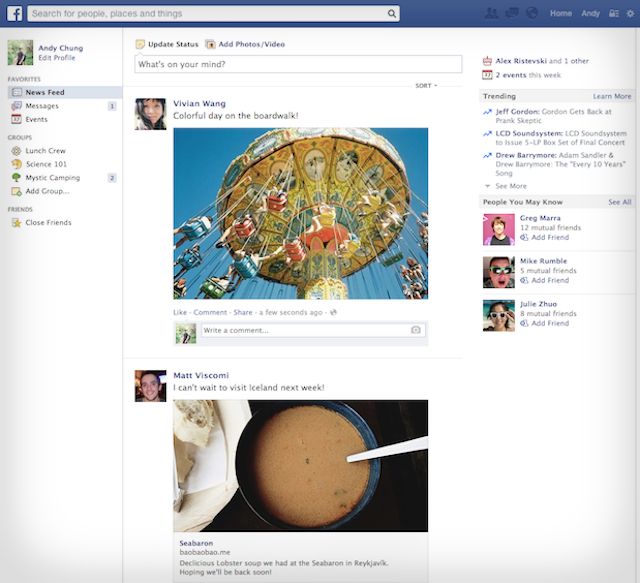Viewport: 640px width, 583px height.
Task: Open the carousel swing ride photo
Action: pyautogui.click(x=300, y=212)
